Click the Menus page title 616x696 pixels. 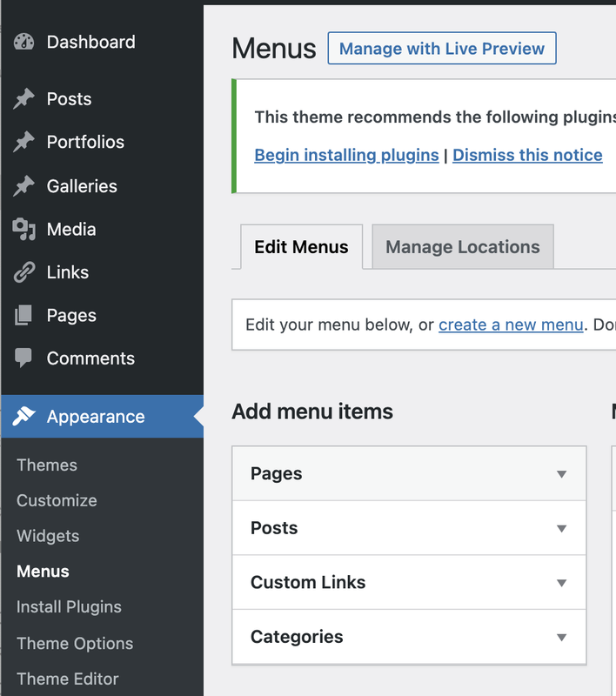[x=274, y=48]
